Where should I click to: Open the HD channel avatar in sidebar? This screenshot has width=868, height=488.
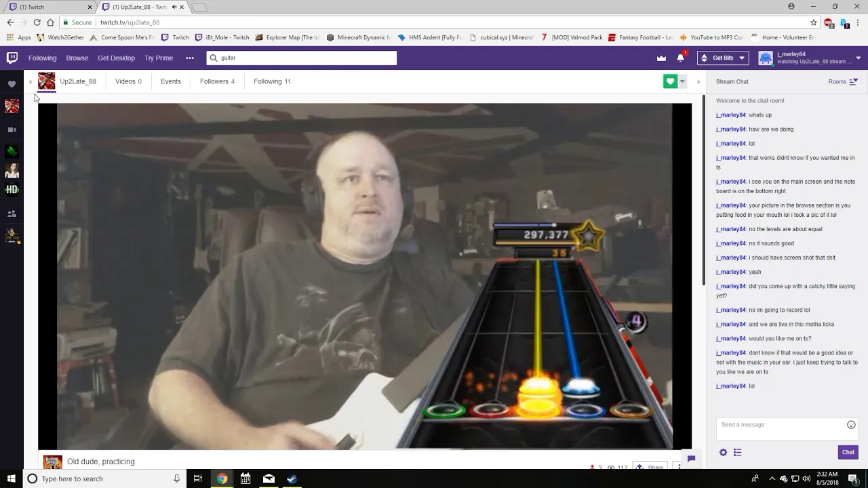[12, 190]
